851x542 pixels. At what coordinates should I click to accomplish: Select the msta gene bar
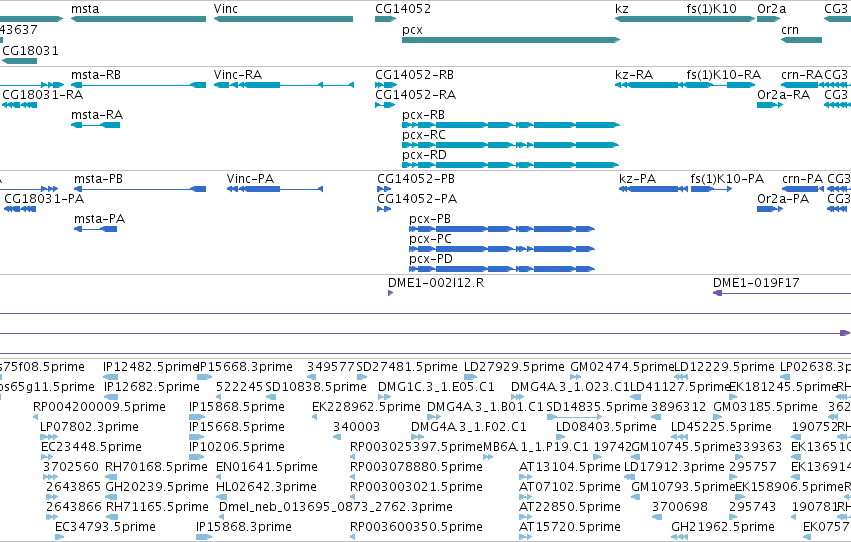click(x=138, y=19)
